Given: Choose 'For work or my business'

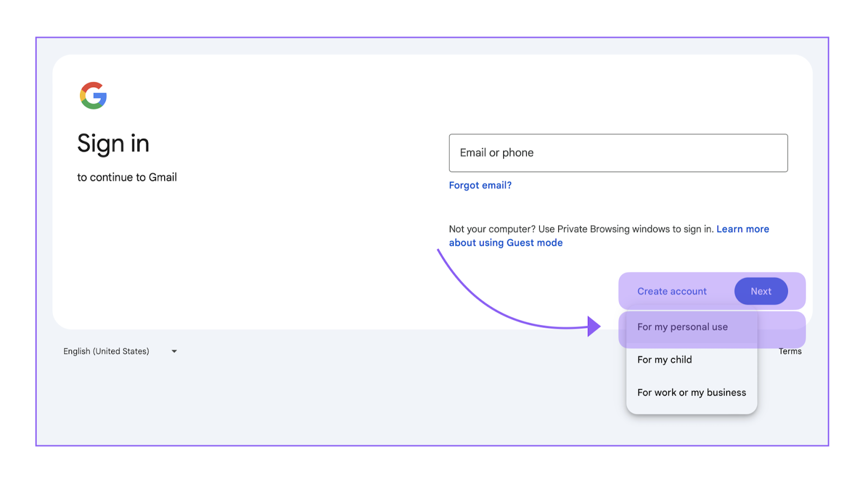Looking at the screenshot, I should pos(691,392).
